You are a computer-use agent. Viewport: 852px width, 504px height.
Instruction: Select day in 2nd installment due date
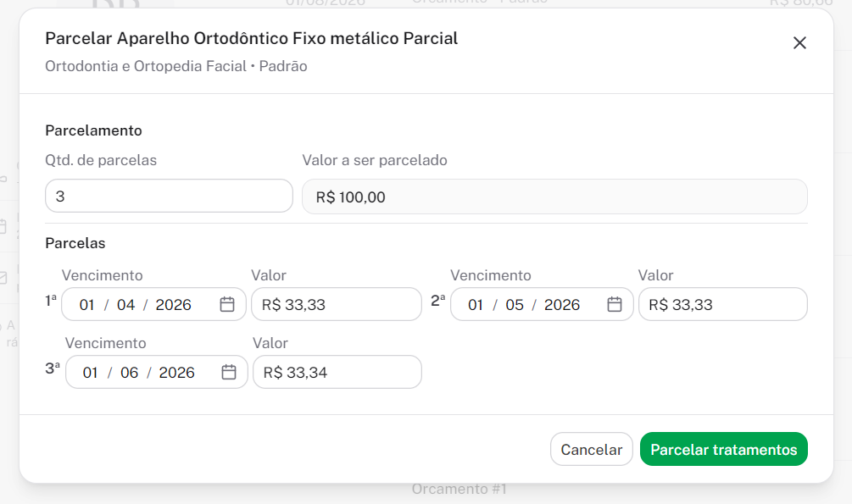(476, 305)
